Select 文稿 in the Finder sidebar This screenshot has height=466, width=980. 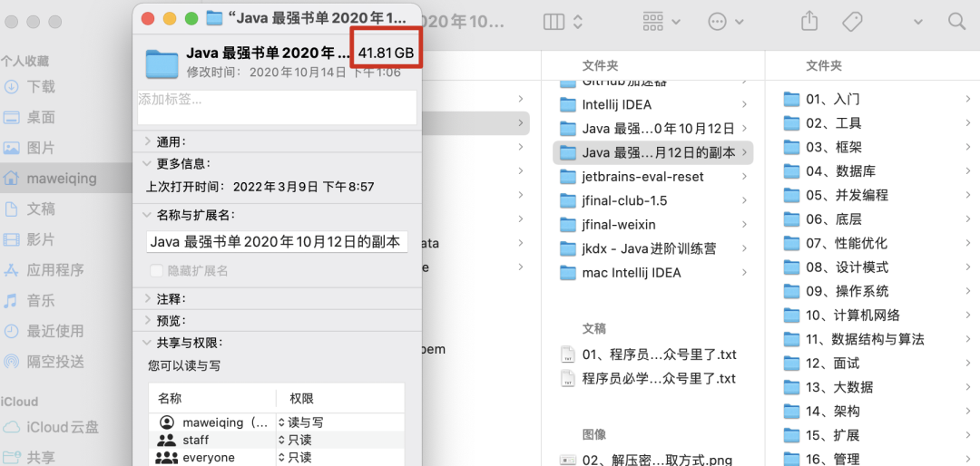click(x=41, y=209)
